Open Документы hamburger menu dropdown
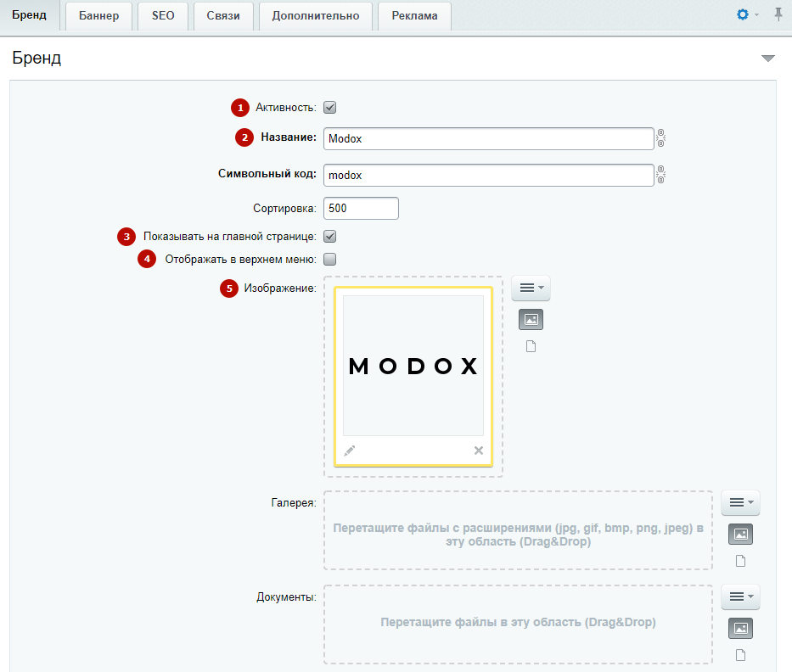 740,596
